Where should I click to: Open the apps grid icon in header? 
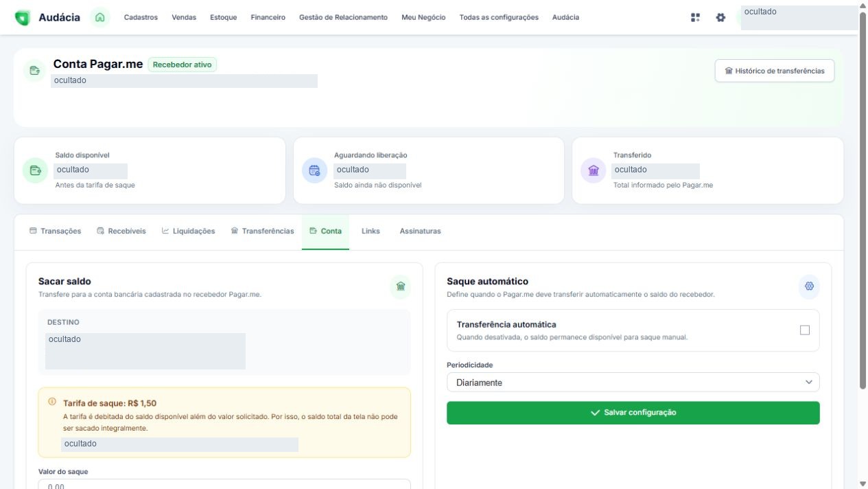696,17
